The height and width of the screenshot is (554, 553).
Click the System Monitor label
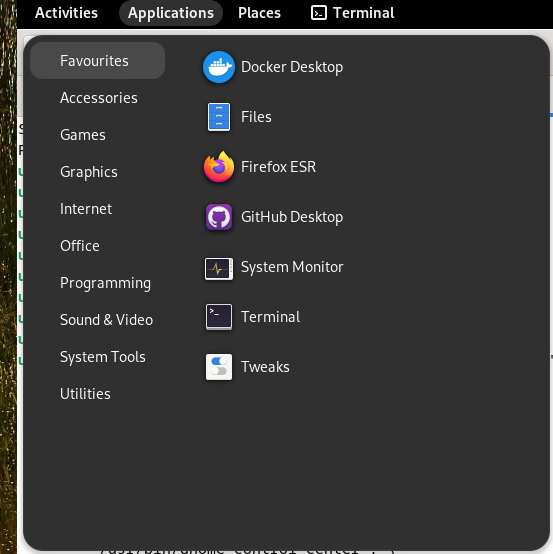pyautogui.click(x=292, y=267)
